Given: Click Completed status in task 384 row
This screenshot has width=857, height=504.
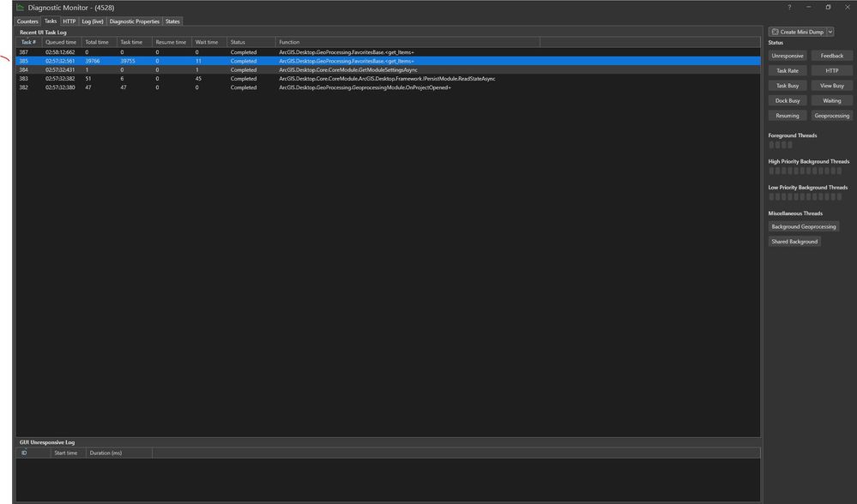Looking at the screenshot, I should point(244,70).
